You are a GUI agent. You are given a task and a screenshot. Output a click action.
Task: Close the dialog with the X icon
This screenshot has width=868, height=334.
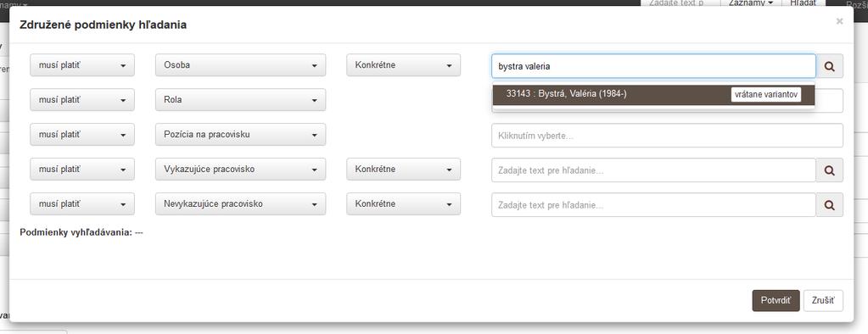point(839,21)
